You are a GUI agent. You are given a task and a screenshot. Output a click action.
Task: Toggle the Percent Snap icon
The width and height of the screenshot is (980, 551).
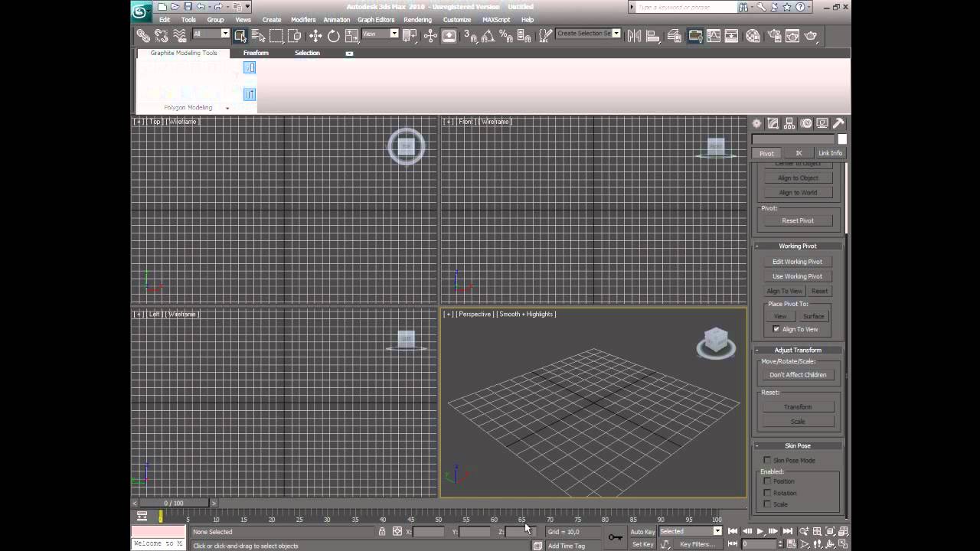coord(506,35)
